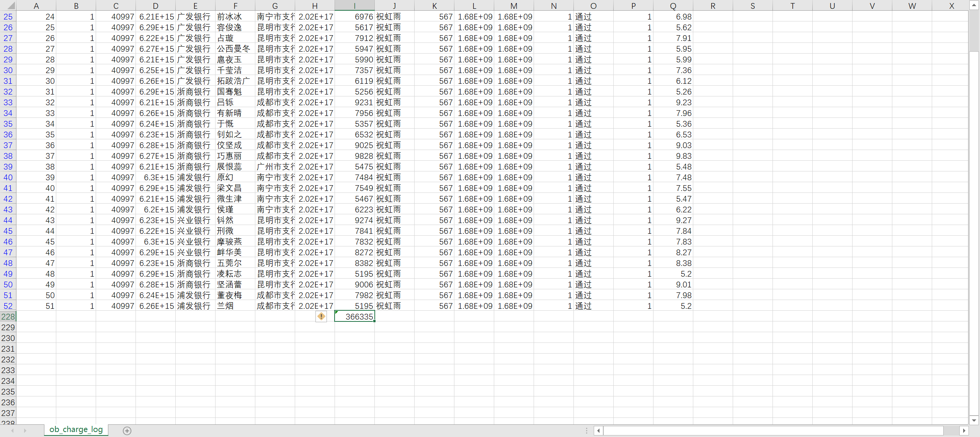Viewport: 980px width, 437px height.
Task: Select column I header
Action: pyautogui.click(x=354, y=6)
